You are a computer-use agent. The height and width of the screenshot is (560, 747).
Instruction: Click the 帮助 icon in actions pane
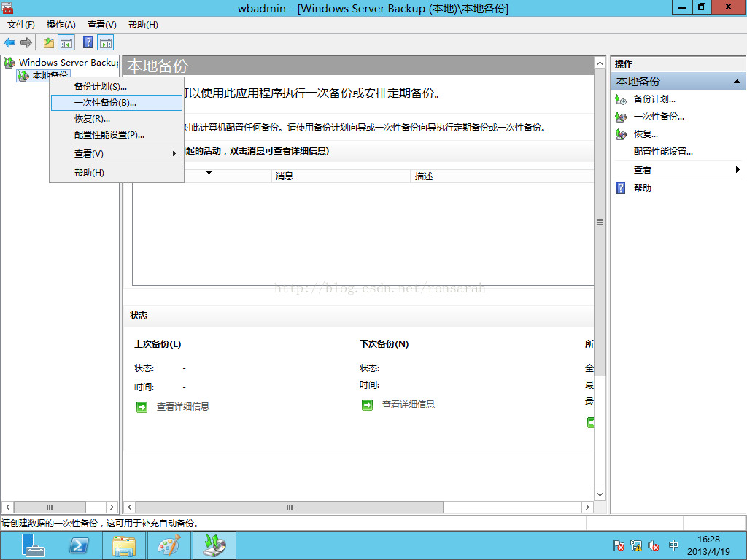pyautogui.click(x=620, y=188)
